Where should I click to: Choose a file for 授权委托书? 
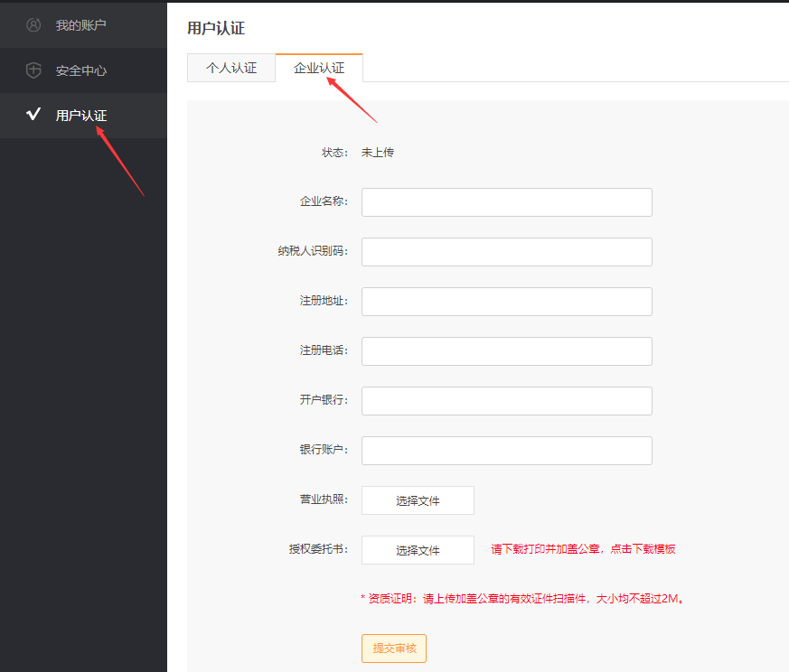point(418,550)
